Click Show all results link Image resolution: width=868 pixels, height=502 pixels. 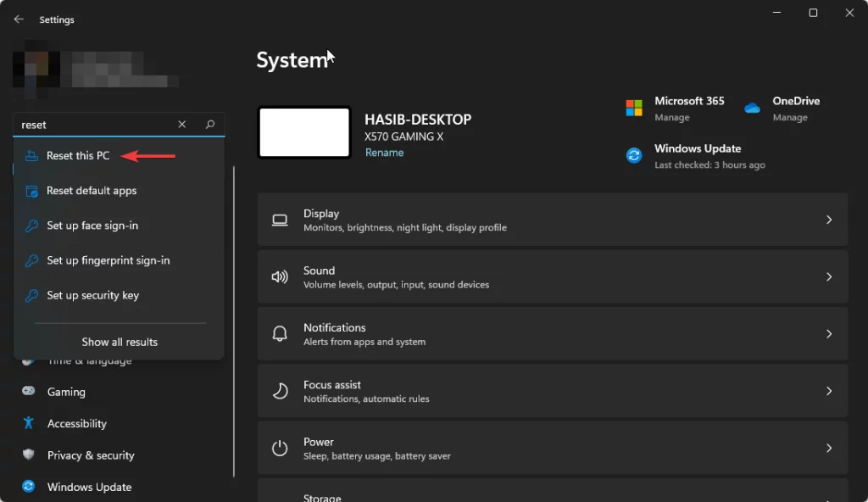tap(119, 341)
